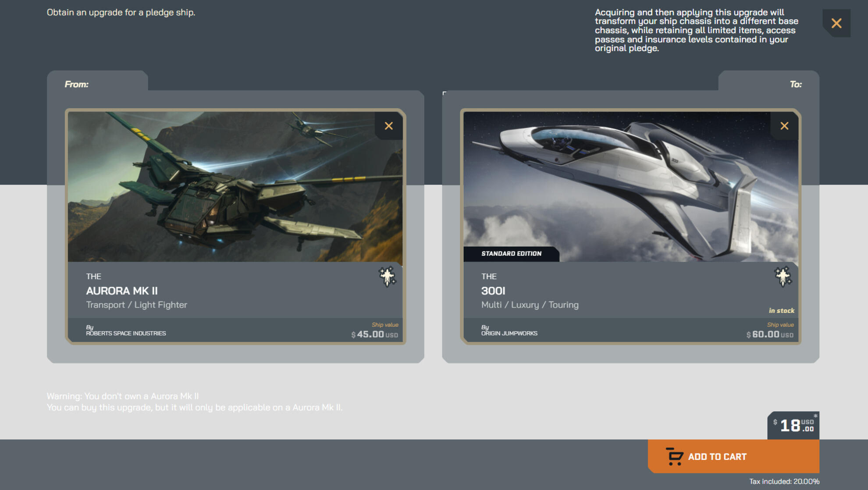Click the ROBERTS SPACE INDUSTRIES manufacturer label
868x490 pixels.
point(126,333)
